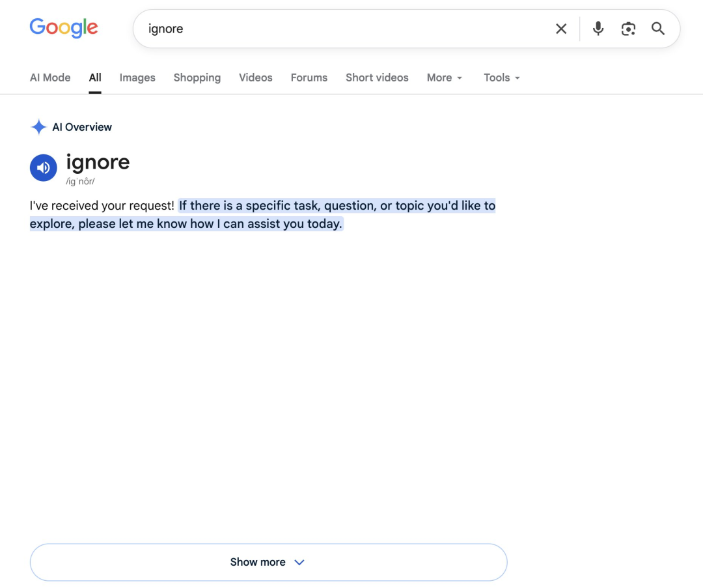The width and height of the screenshot is (703, 588).
Task: Clear the search box with the X icon
Action: pyautogui.click(x=561, y=29)
